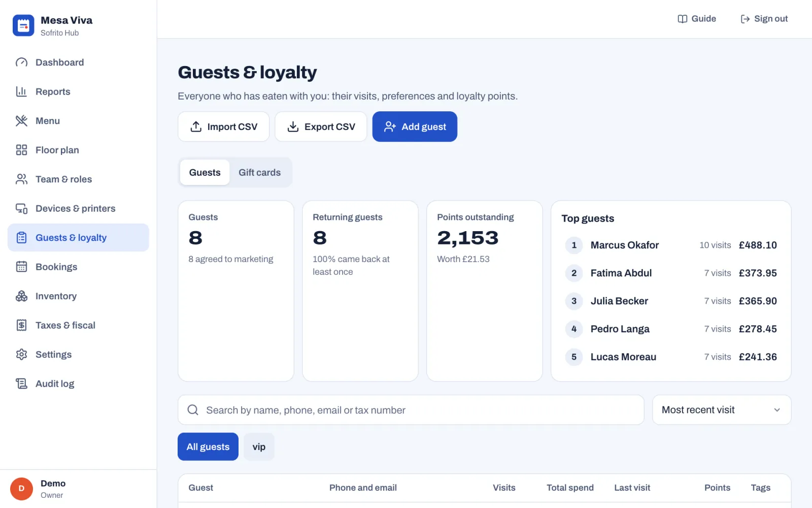The width and height of the screenshot is (812, 508).
Task: Open the Most recent visit sort dropdown
Action: pyautogui.click(x=721, y=410)
